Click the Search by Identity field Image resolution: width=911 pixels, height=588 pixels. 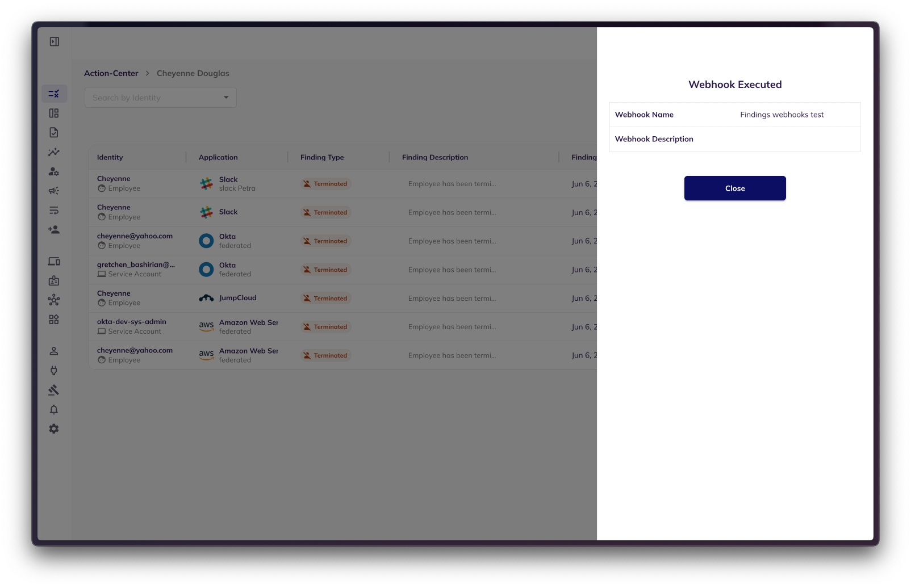[x=153, y=98]
